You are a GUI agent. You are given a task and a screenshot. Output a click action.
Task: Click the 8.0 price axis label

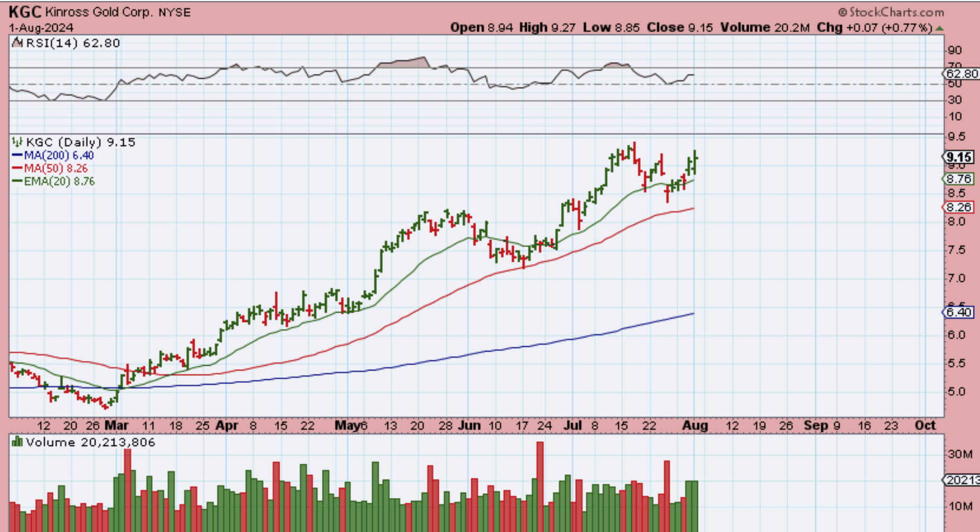click(x=956, y=221)
